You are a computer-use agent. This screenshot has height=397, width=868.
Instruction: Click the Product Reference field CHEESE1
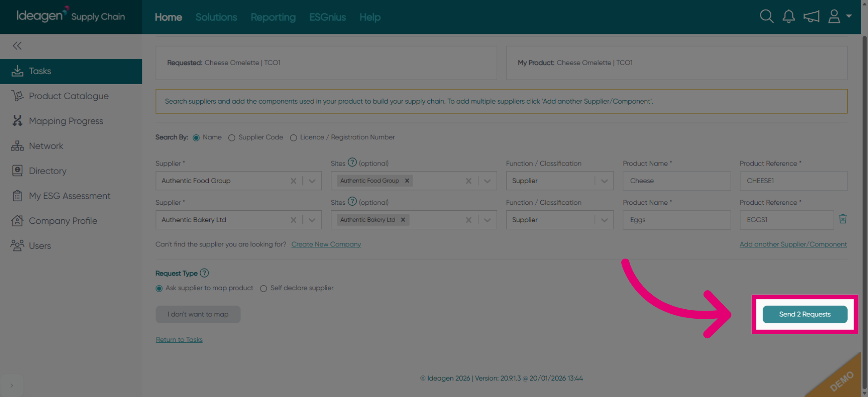tap(793, 181)
